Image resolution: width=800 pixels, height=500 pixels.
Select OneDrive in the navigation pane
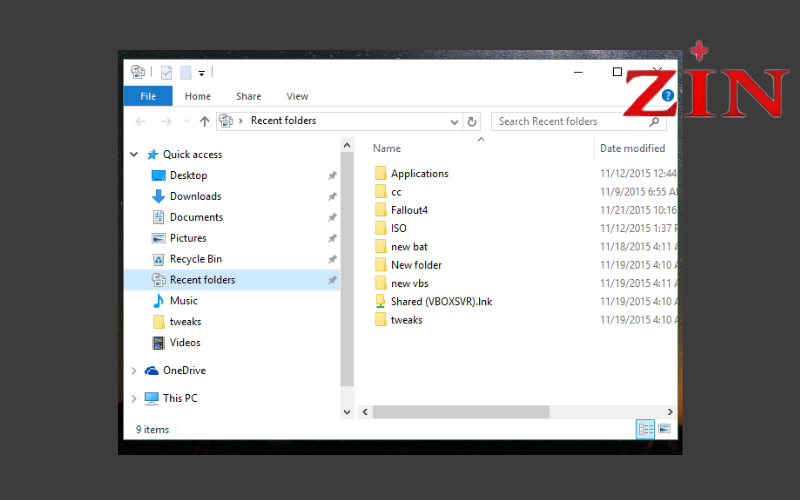coord(184,370)
